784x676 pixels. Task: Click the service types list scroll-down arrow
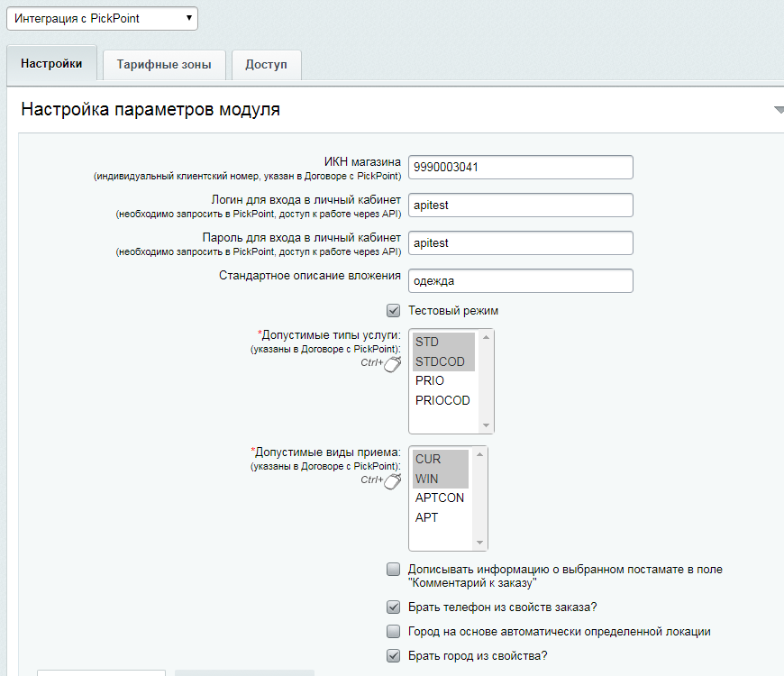pos(486,425)
